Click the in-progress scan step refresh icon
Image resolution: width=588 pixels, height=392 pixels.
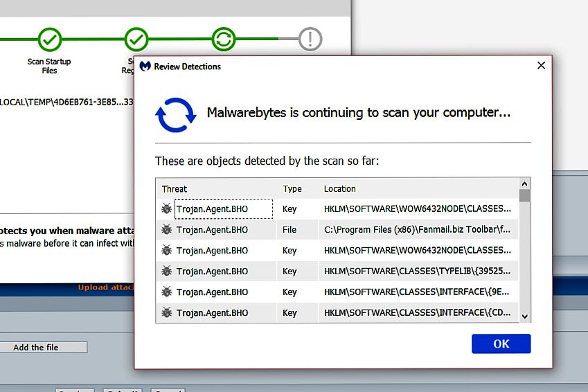(224, 39)
